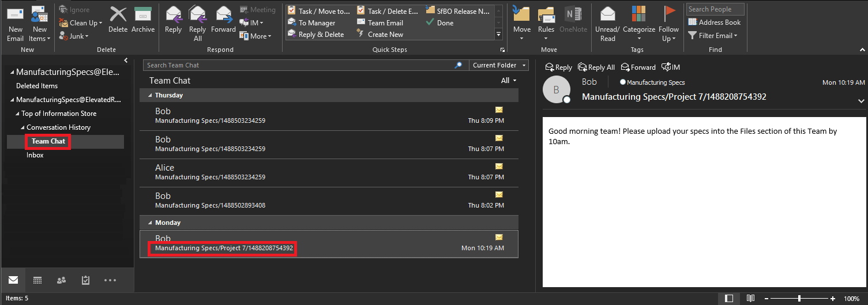Open the Manage Quick Steps dialog launcher
This screenshot has height=305, width=868.
tap(502, 50)
